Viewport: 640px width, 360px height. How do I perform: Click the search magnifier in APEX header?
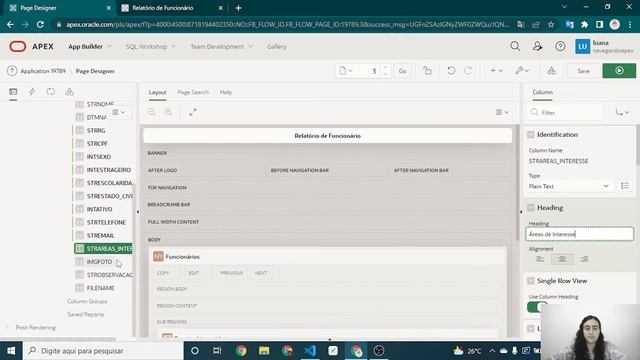(x=515, y=47)
